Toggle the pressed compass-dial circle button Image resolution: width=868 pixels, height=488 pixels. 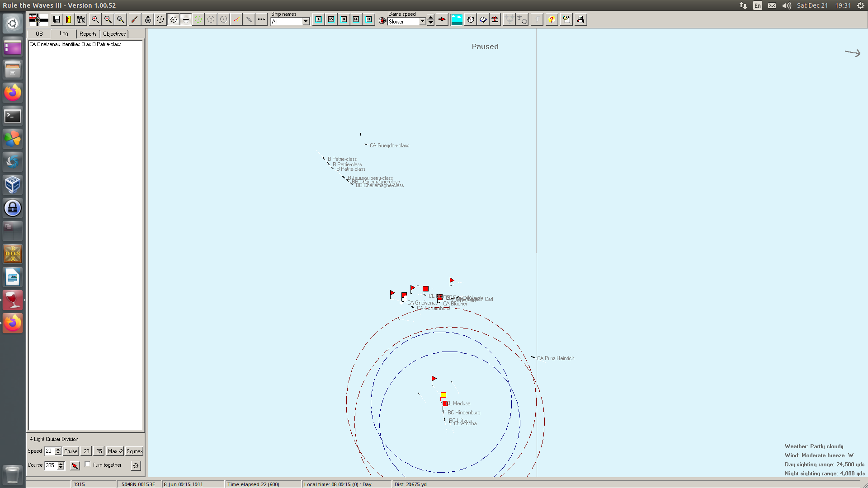tap(173, 19)
